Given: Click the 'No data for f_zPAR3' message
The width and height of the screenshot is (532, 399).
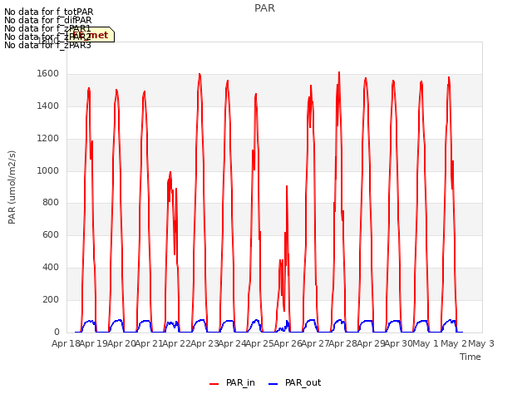Looking at the screenshot, I should click(x=48, y=45).
